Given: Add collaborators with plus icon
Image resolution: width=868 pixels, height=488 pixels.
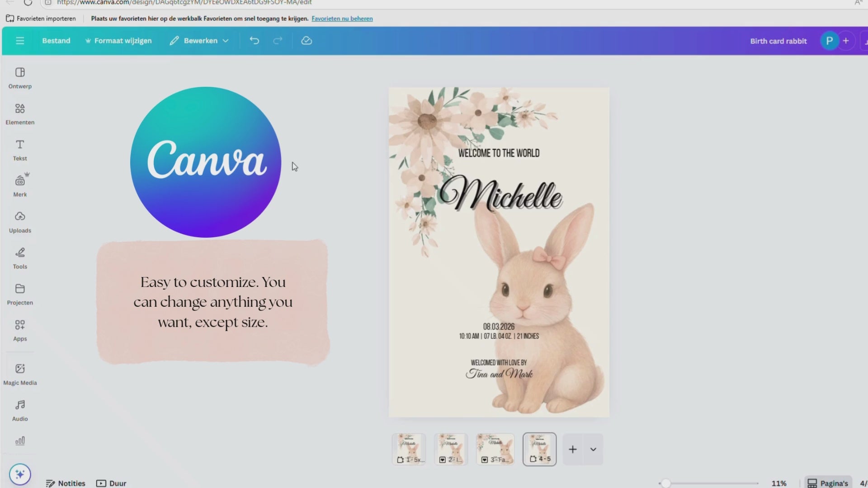Looking at the screenshot, I should (x=846, y=41).
